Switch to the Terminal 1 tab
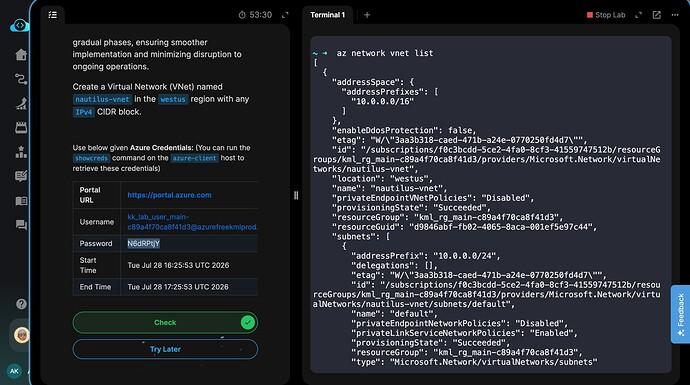The height and width of the screenshot is (385, 690). [327, 15]
